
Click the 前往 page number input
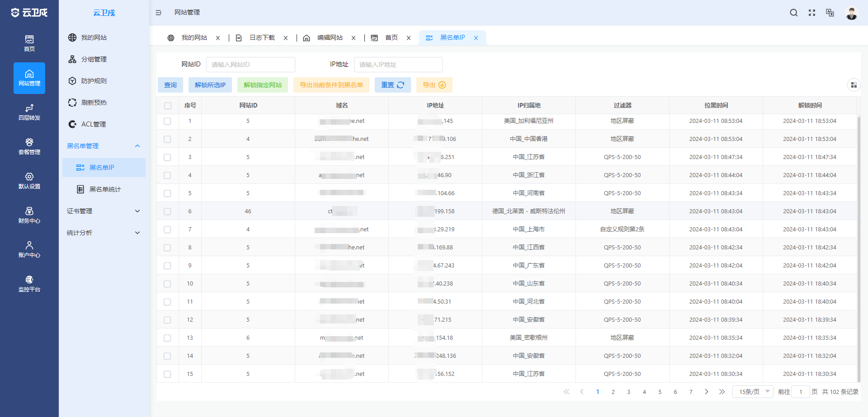click(801, 392)
